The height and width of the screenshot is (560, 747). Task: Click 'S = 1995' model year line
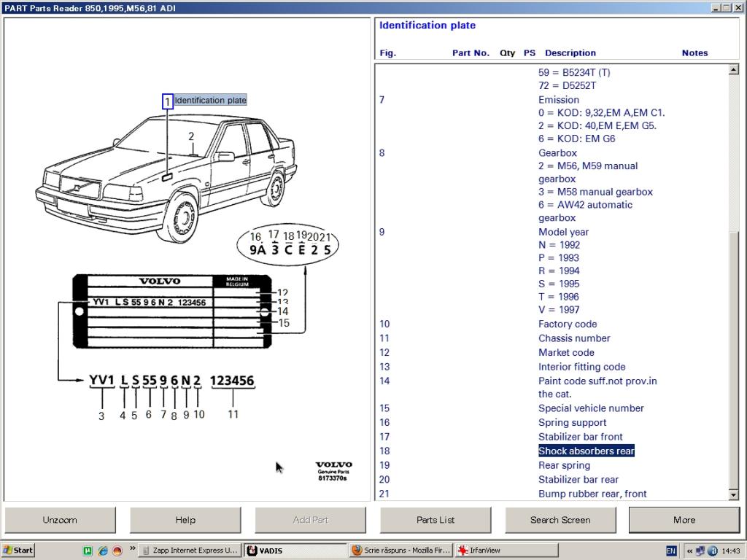(559, 284)
